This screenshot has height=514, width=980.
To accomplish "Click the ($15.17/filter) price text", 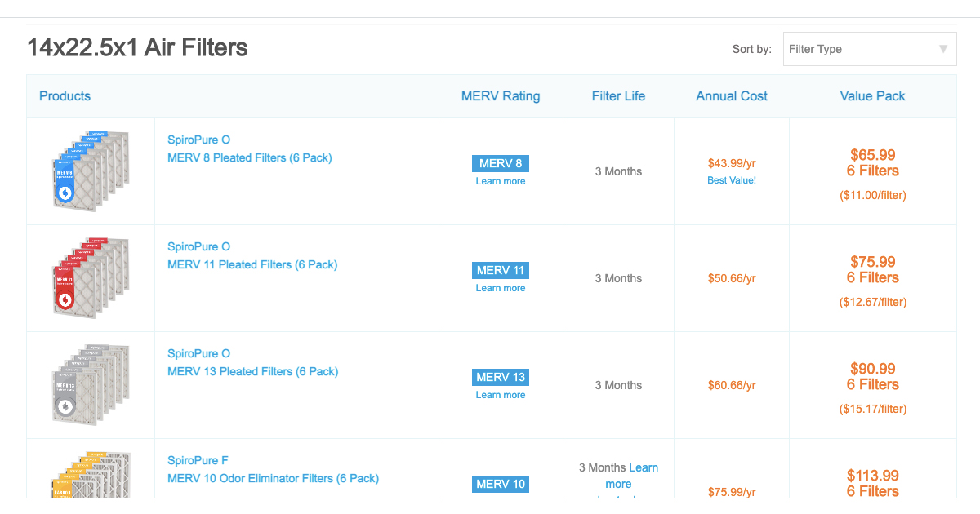I will pyautogui.click(x=873, y=409).
